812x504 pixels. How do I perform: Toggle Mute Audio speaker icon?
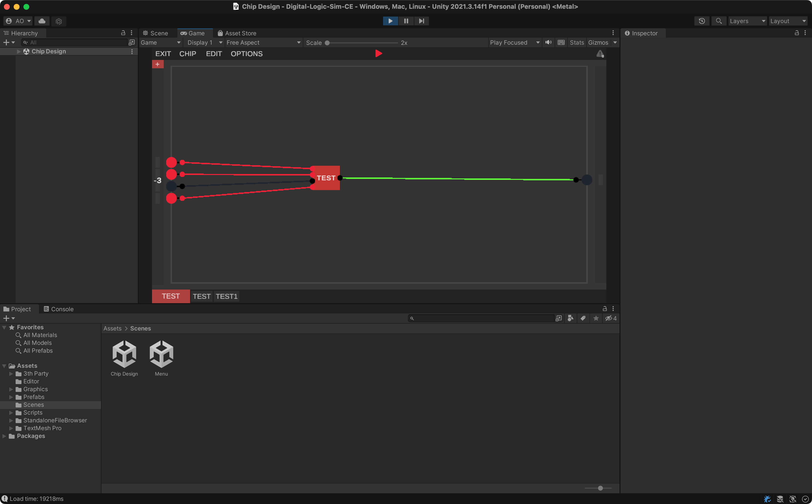548,42
